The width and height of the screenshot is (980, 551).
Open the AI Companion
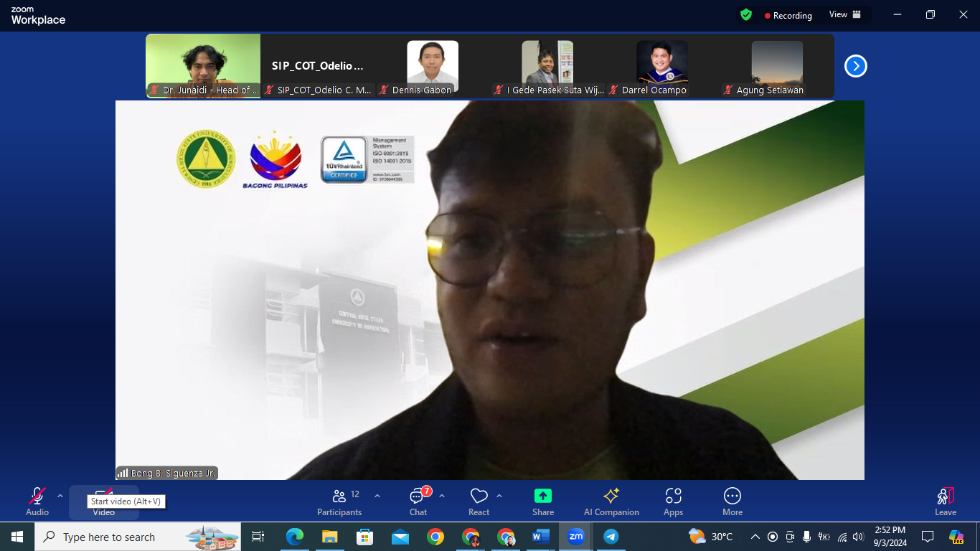[x=611, y=501]
